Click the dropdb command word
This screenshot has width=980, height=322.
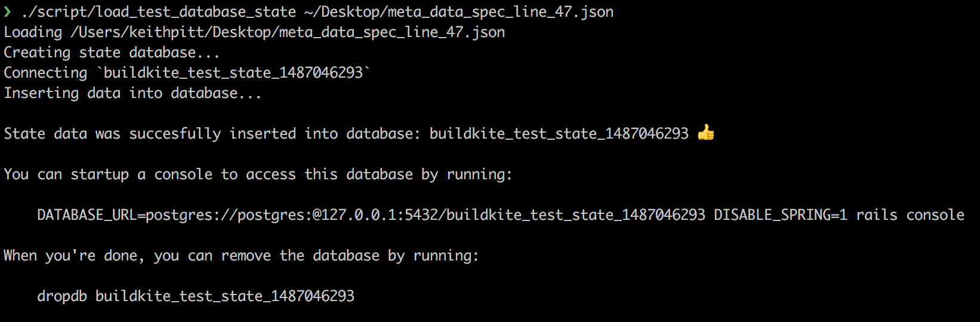tap(62, 296)
